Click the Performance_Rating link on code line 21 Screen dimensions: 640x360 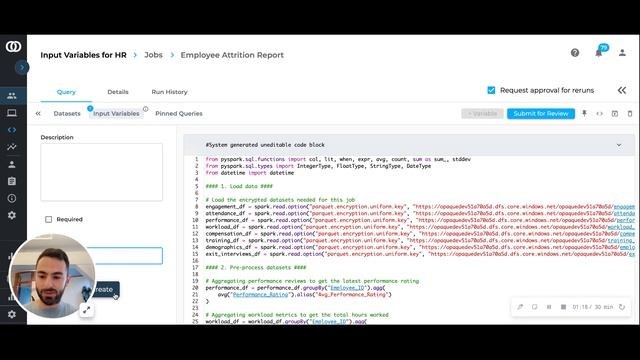(260, 294)
